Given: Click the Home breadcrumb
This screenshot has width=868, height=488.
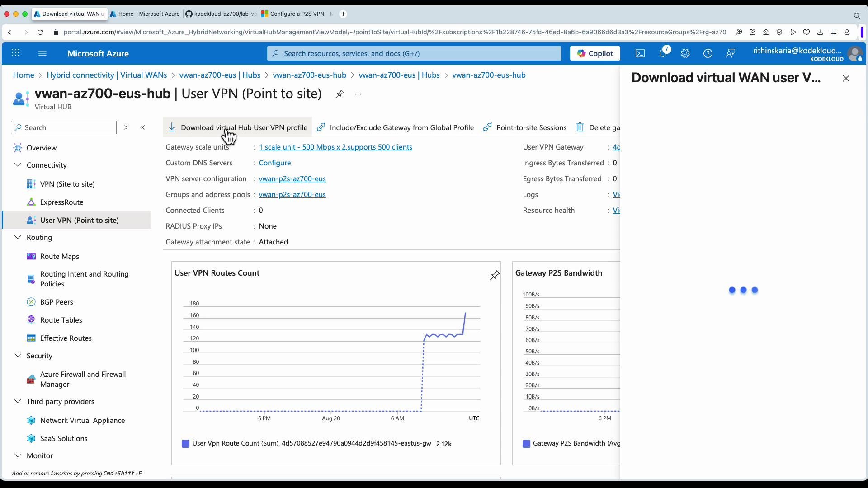Looking at the screenshot, I should coord(24,75).
